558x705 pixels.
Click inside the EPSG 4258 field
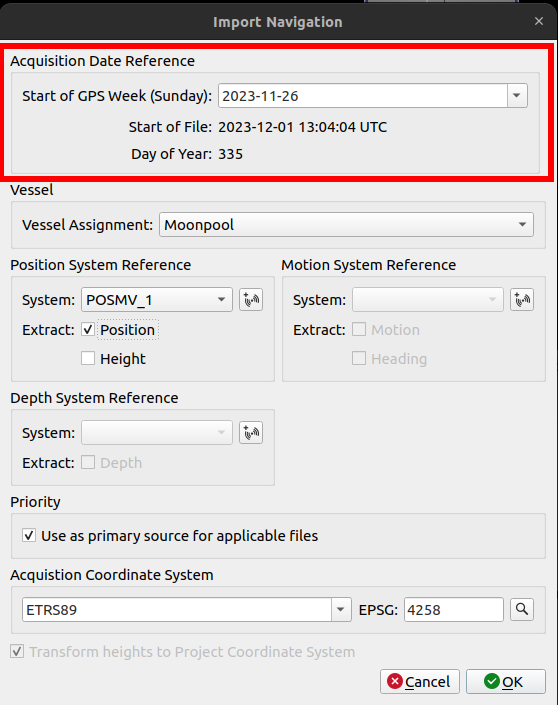(454, 609)
